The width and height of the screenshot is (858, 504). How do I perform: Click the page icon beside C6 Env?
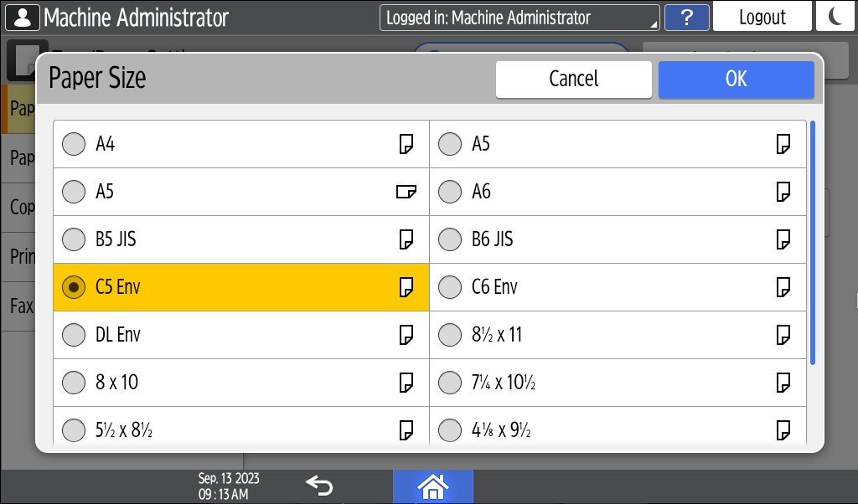click(x=783, y=288)
